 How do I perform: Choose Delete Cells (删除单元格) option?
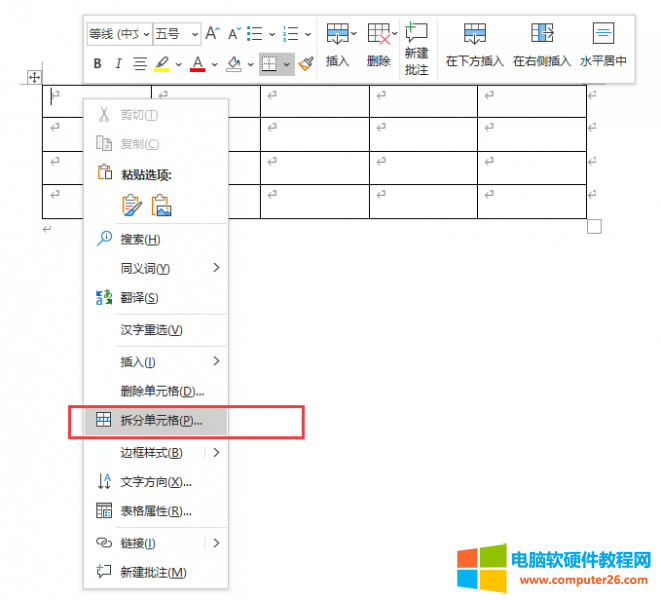coord(162,391)
